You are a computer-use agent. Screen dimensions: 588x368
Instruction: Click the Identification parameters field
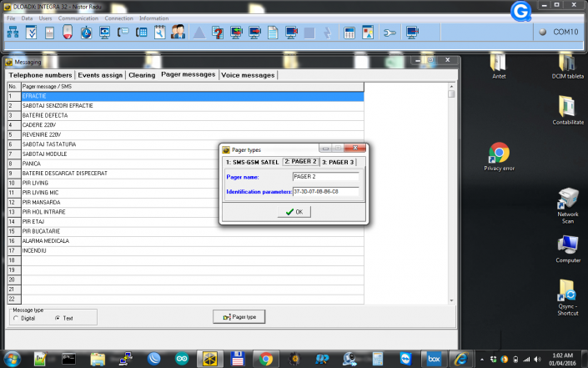pos(325,192)
